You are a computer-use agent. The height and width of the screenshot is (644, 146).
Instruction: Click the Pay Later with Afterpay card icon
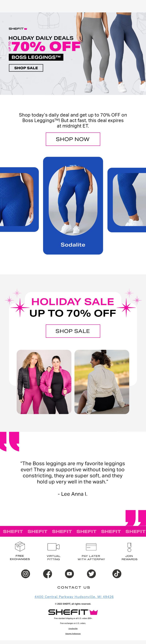91,547
